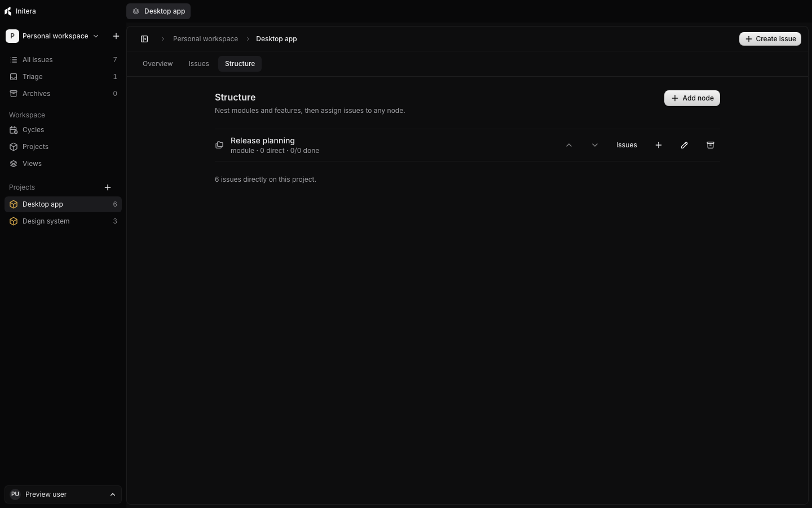
Task: Click the Release planning node title
Action: [263, 141]
